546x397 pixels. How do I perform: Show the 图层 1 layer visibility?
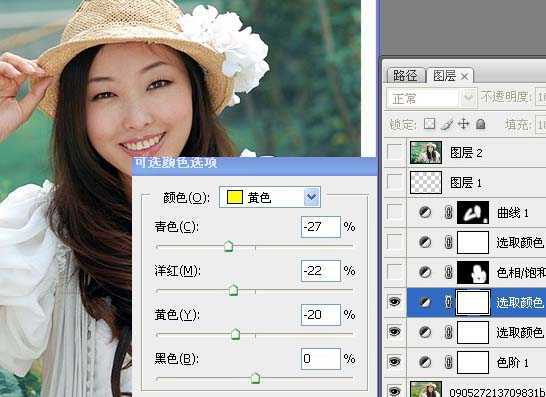click(394, 182)
